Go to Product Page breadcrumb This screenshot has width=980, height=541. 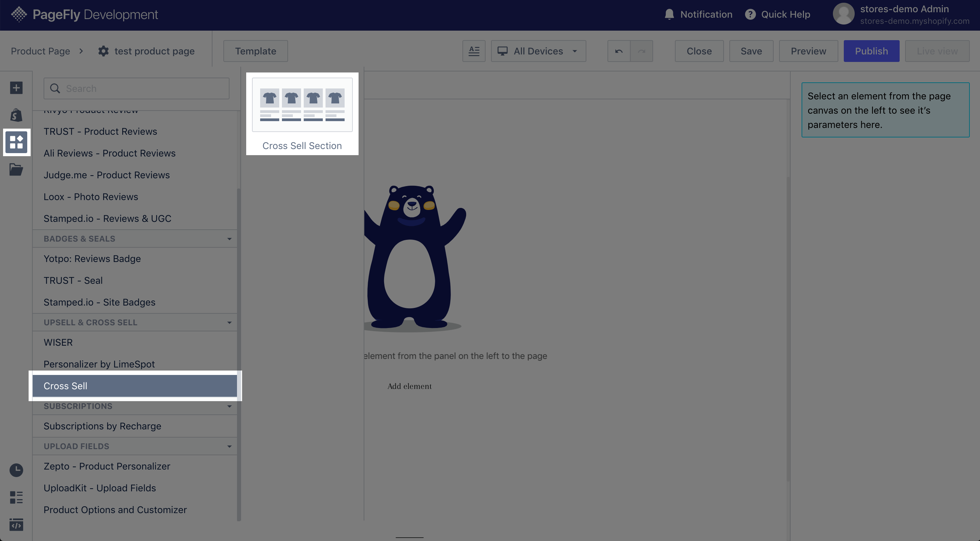click(x=40, y=51)
